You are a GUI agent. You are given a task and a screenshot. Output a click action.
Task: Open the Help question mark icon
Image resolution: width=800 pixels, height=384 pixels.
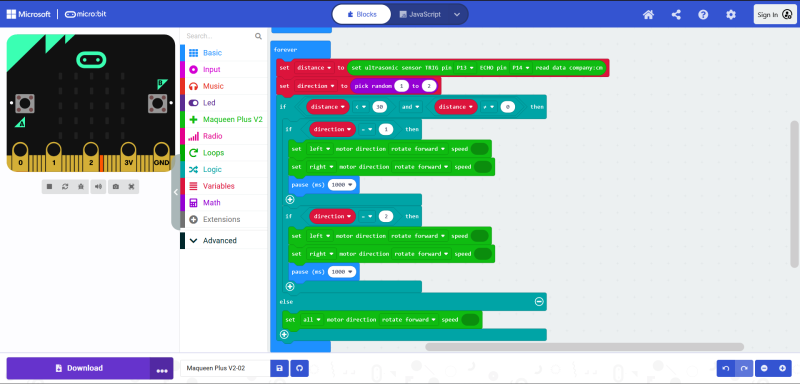click(x=703, y=15)
